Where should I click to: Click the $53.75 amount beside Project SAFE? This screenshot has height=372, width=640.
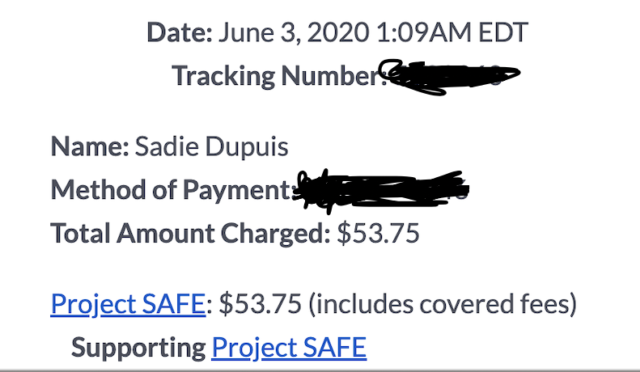[260, 304]
